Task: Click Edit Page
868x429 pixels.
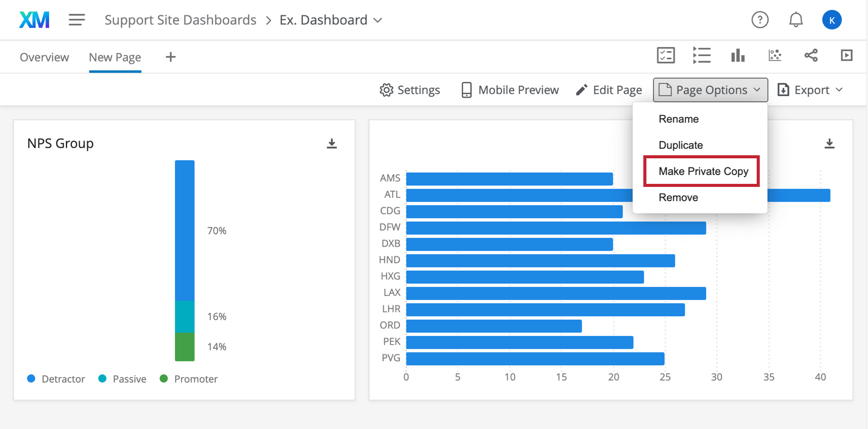Action: click(609, 90)
